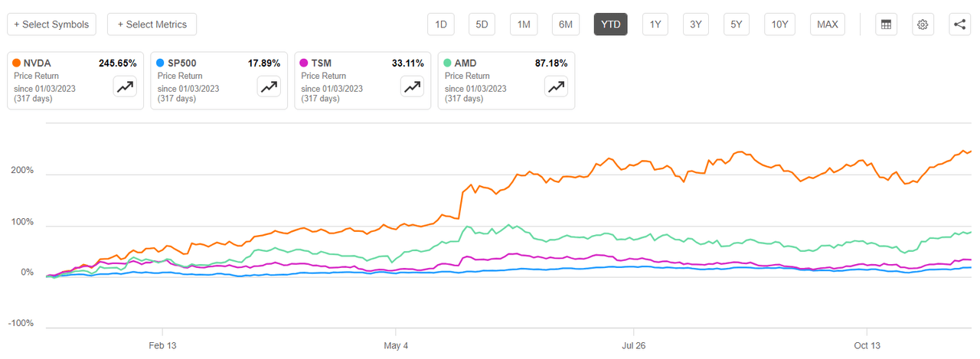
Task: Click TSM 33.11% return value
Action: [x=409, y=64]
